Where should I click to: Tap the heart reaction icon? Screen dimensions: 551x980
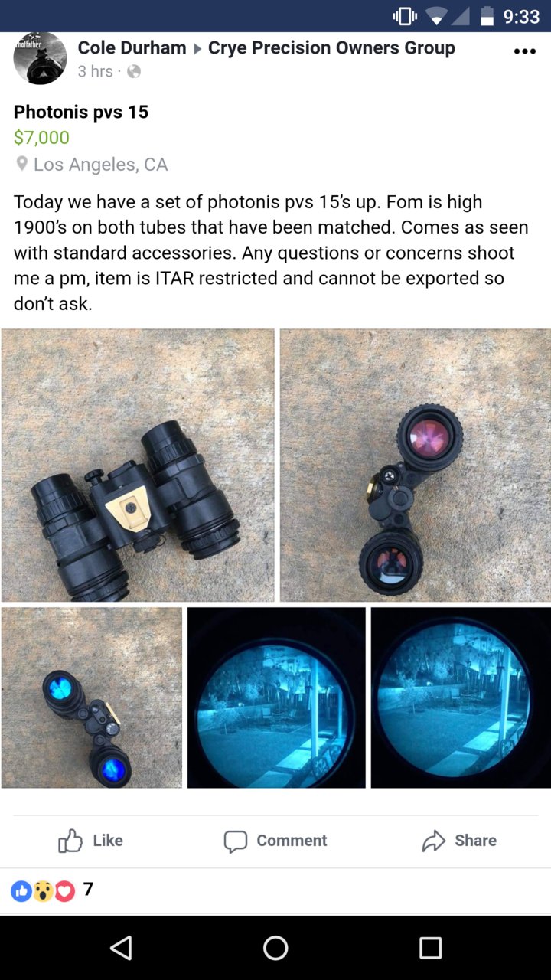point(64,891)
